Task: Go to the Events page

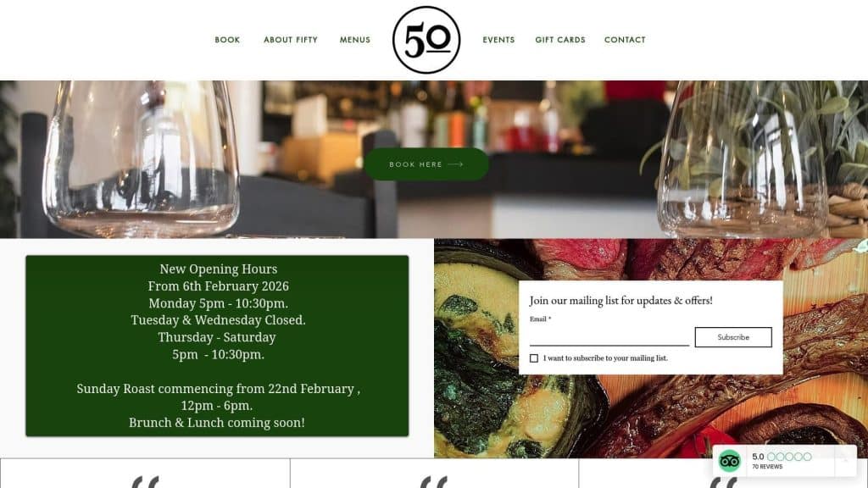Action: (498, 40)
